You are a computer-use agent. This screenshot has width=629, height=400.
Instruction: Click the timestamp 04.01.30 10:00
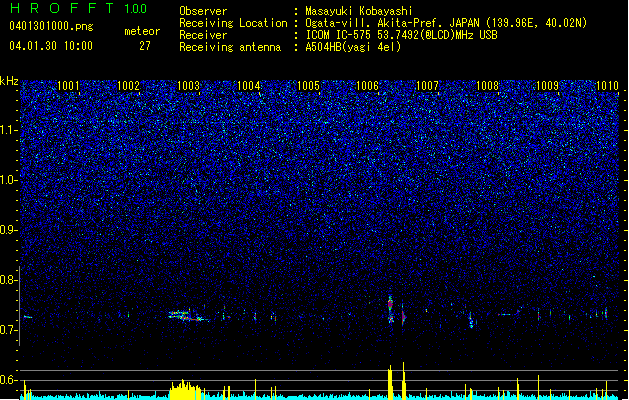51,46
